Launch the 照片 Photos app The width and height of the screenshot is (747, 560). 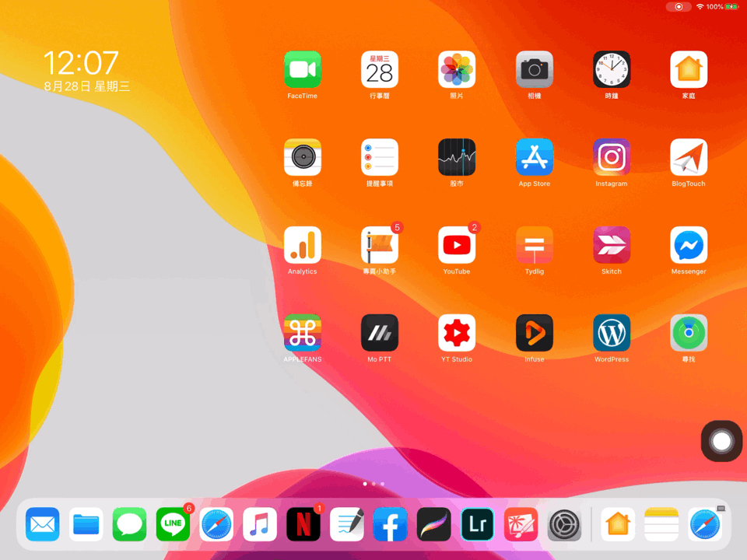457,69
